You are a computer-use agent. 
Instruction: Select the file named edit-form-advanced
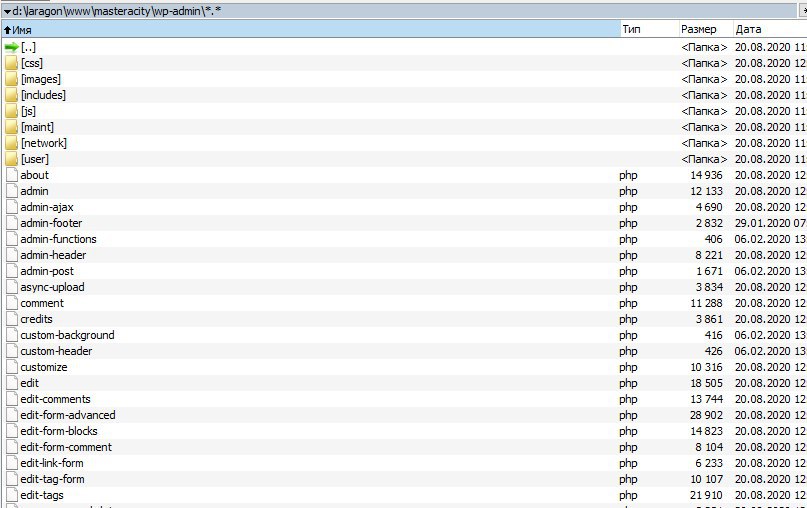tap(68, 415)
